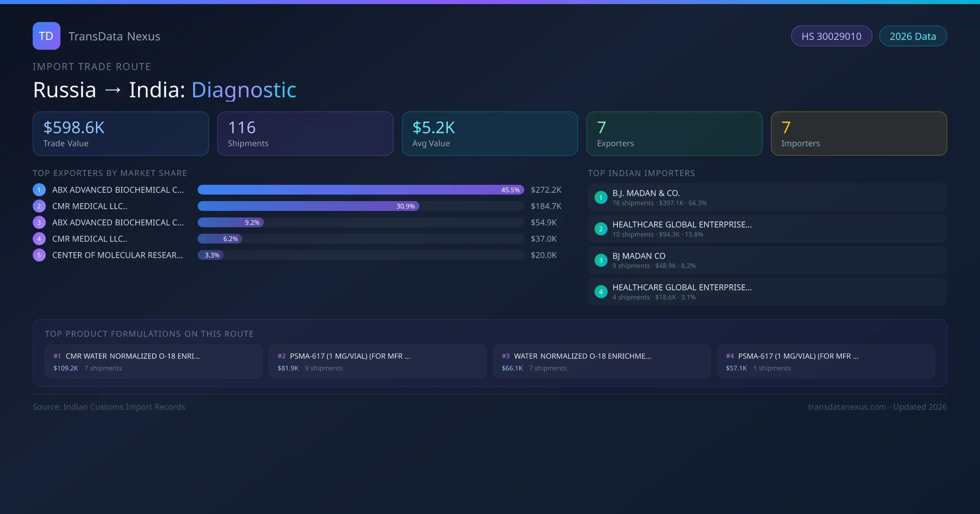Expand the PSMA-617 product name in card #2
Viewport: 980px width, 514px height.
tap(350, 356)
